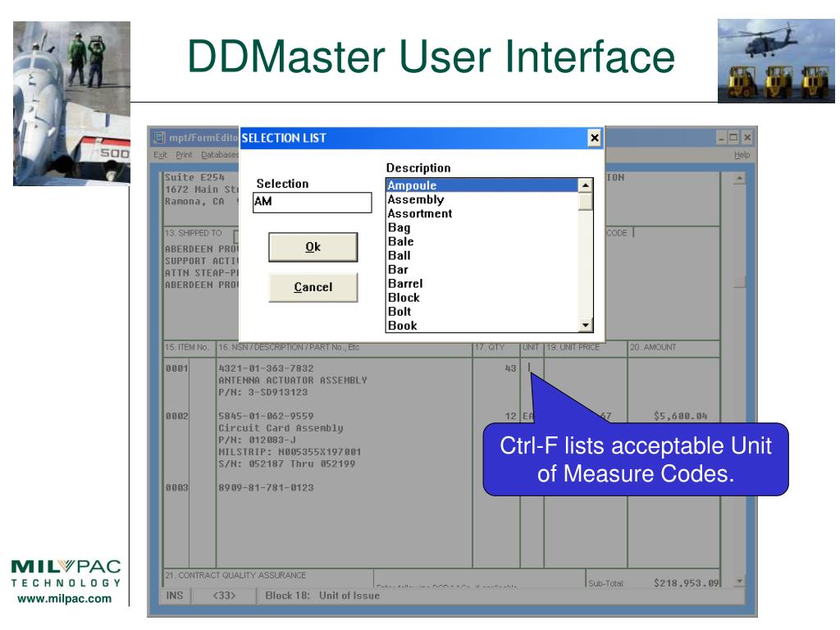Click the aircraft carrier deck photo

coord(72,103)
